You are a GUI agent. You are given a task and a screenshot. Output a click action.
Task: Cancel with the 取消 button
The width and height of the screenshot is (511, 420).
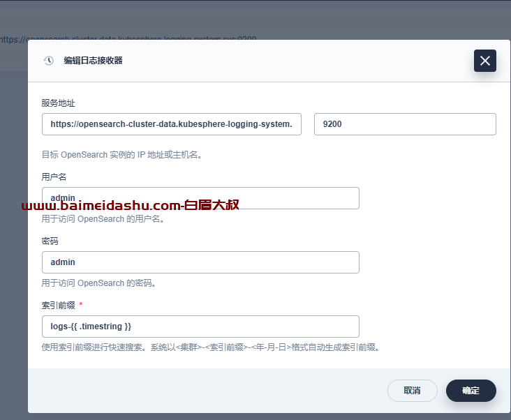coord(413,391)
